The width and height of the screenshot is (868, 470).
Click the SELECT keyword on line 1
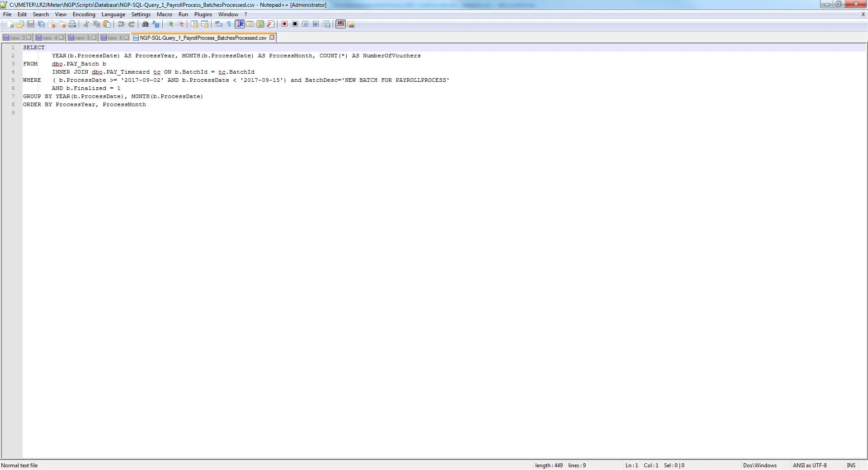pos(34,47)
